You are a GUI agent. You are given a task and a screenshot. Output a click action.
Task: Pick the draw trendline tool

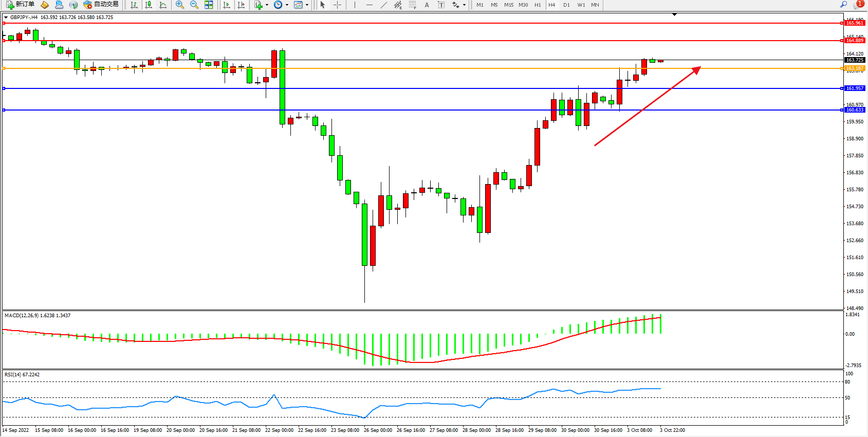pos(383,5)
